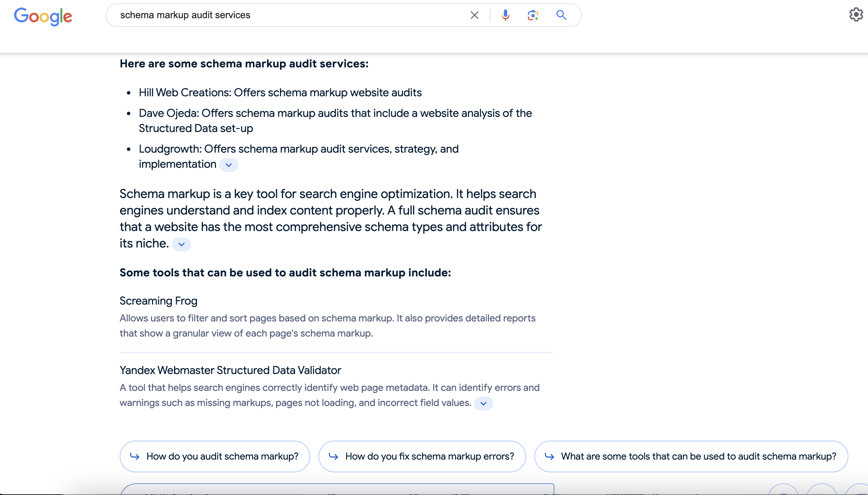
Task: Select the Screaming Frog tool heading
Action: tap(159, 301)
